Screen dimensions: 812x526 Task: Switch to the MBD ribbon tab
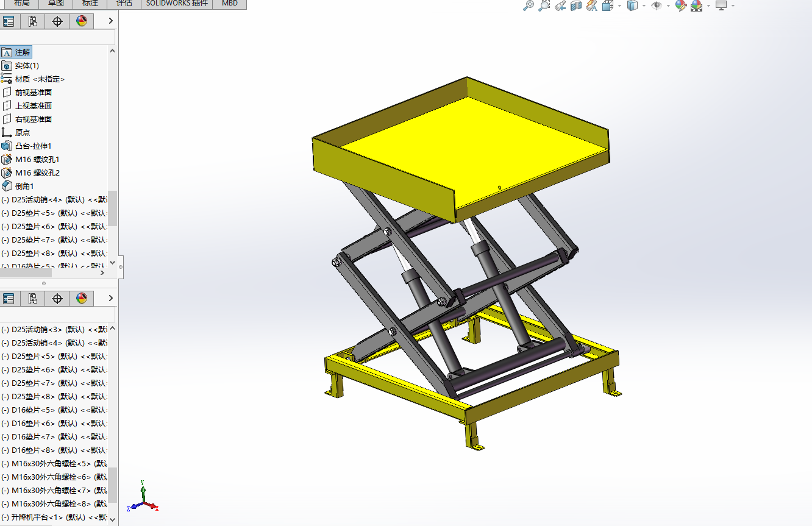click(x=230, y=3)
